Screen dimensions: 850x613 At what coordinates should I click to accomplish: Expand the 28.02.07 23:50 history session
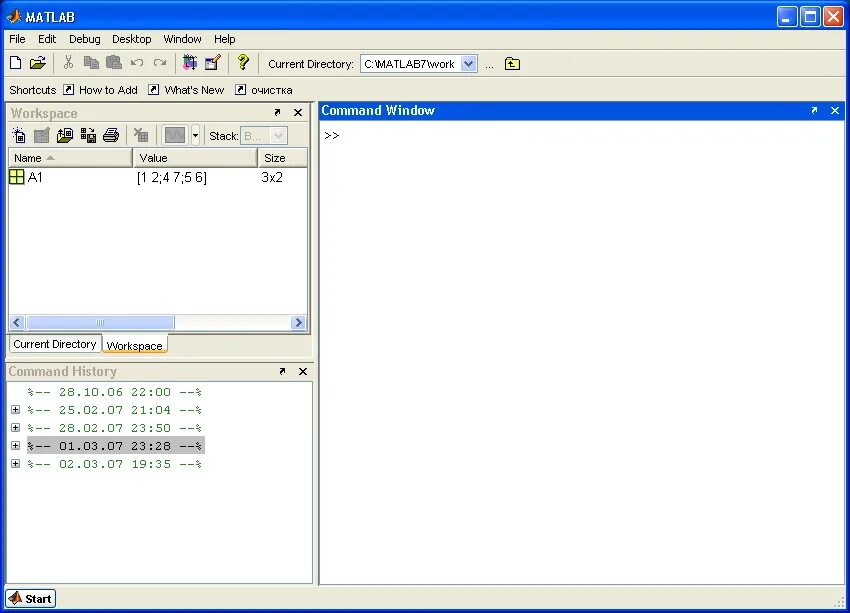(x=16, y=428)
